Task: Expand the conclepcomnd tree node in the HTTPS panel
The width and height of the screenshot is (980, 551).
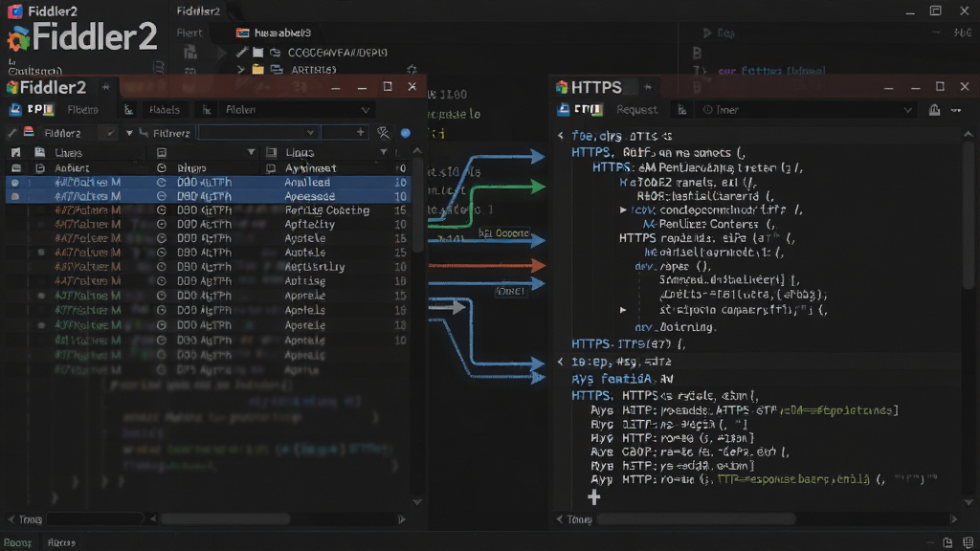Action: [623, 209]
